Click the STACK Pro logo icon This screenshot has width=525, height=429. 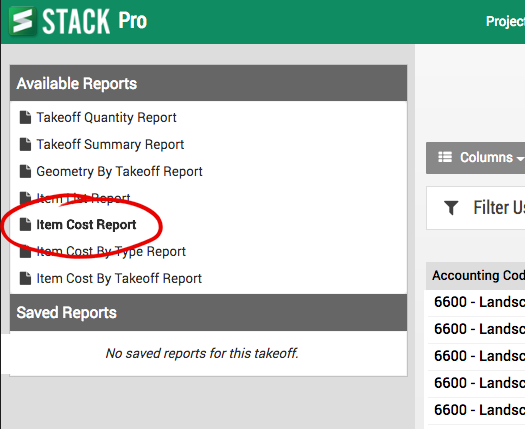click(23, 21)
